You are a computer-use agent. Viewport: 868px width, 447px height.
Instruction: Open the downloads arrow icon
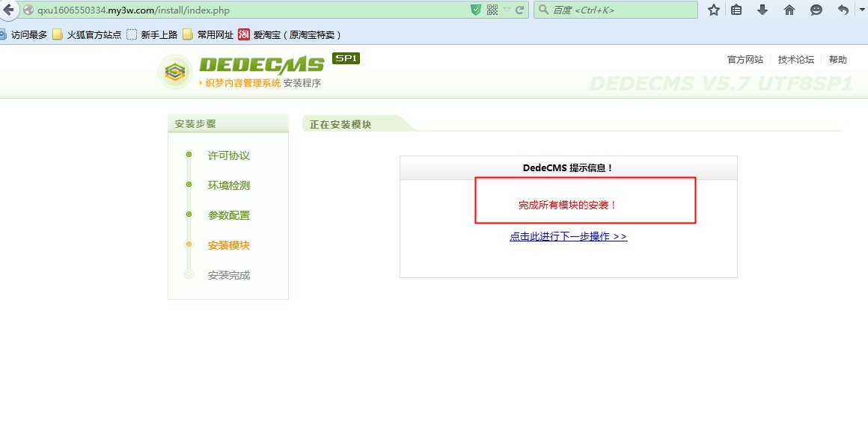tap(762, 10)
